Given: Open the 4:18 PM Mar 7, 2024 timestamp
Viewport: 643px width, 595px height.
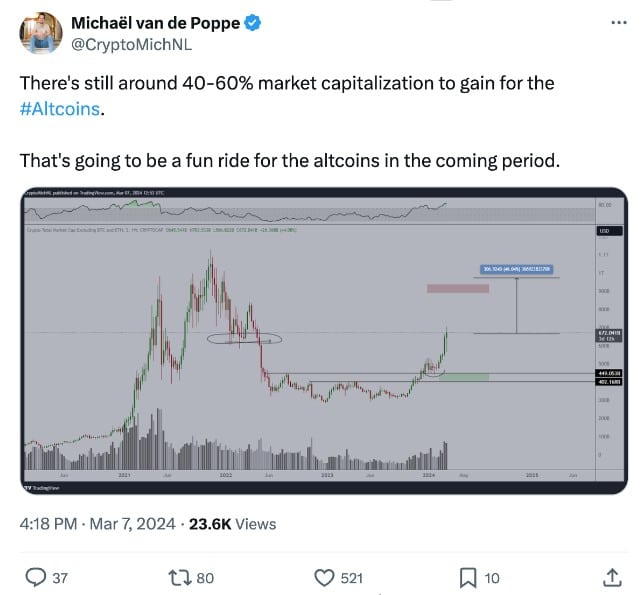Looking at the screenshot, I should coord(98,523).
